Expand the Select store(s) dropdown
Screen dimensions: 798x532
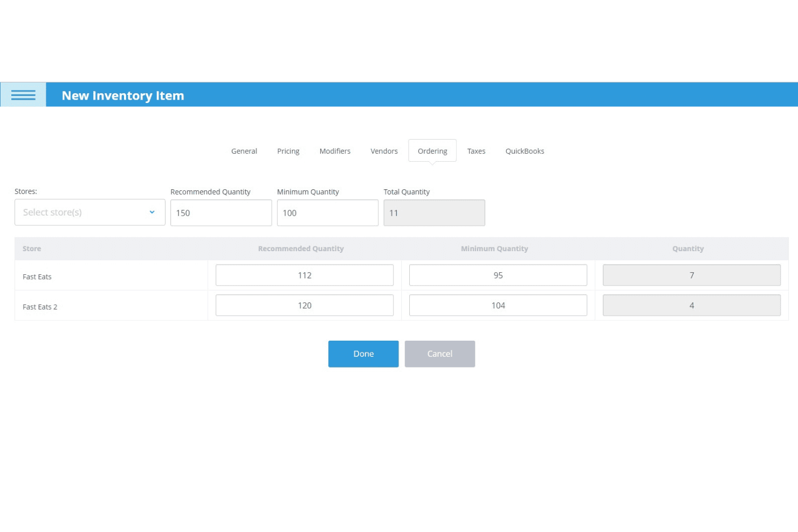tap(90, 212)
